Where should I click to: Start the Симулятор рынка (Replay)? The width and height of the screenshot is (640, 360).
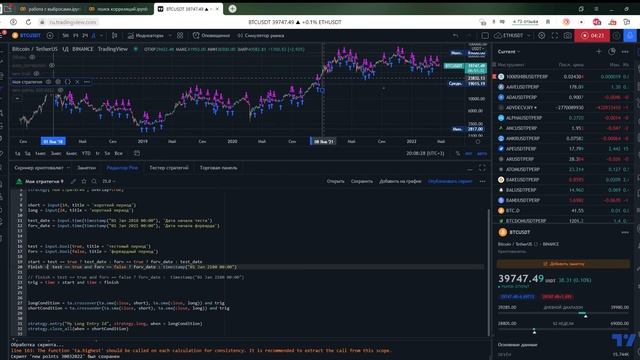click(x=260, y=36)
